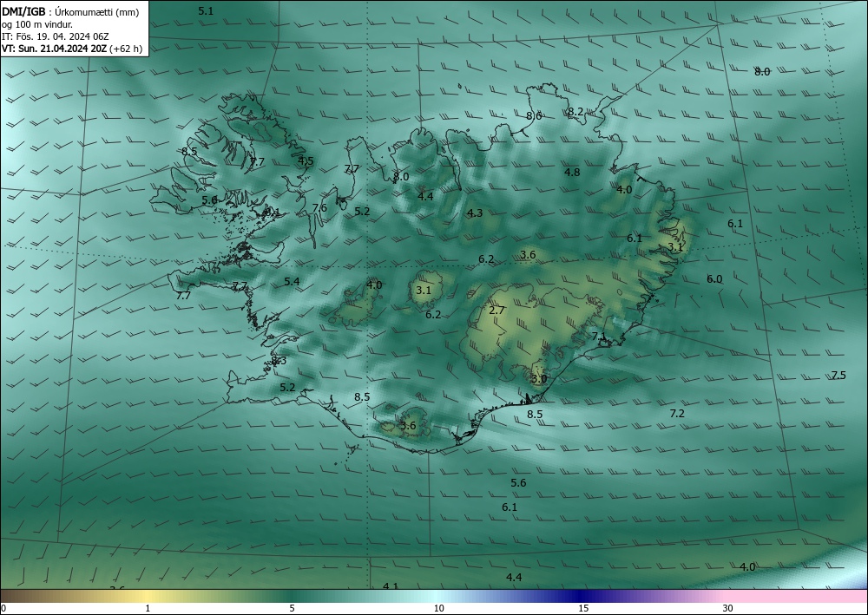Click the map value 4.3
868x615 pixels.
click(475, 213)
